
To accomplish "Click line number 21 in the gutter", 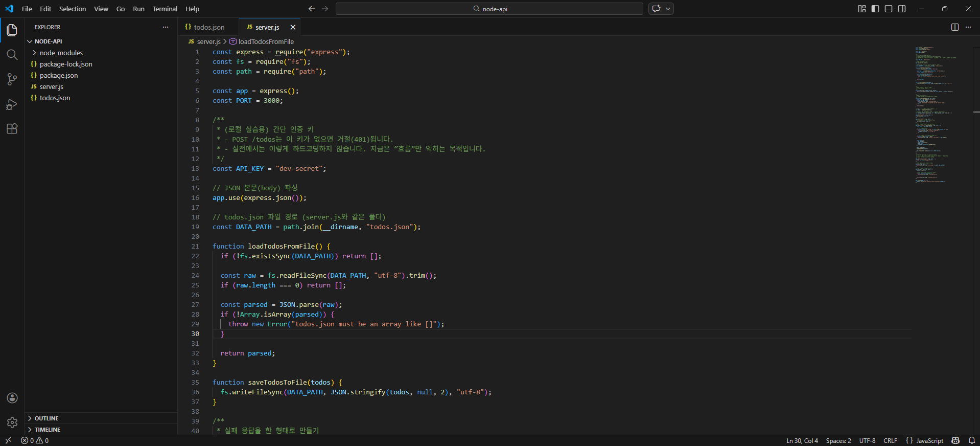I will pyautogui.click(x=195, y=246).
